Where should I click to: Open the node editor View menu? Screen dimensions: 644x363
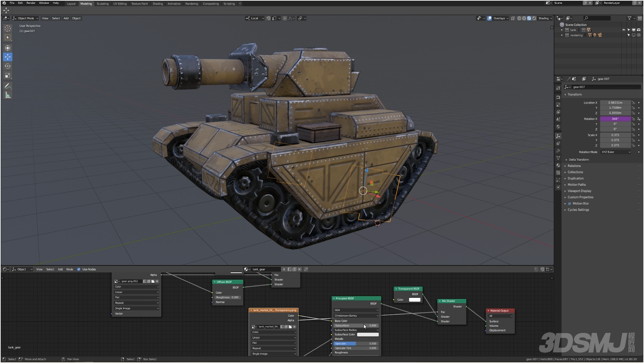pyautogui.click(x=39, y=270)
